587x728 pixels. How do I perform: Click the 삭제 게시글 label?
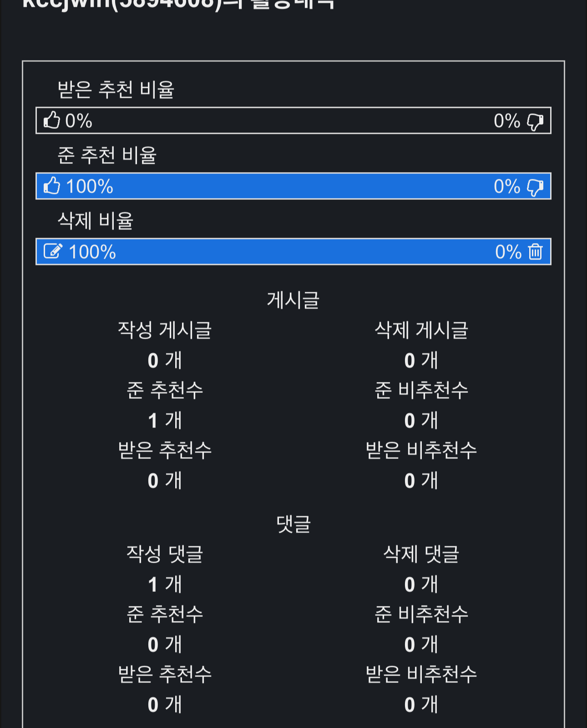click(421, 330)
